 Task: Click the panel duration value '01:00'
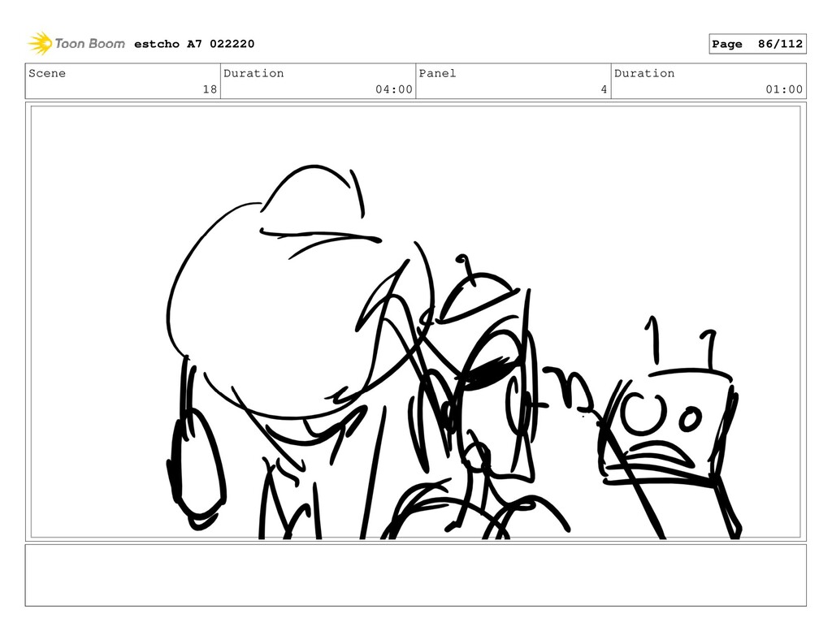pos(784,89)
